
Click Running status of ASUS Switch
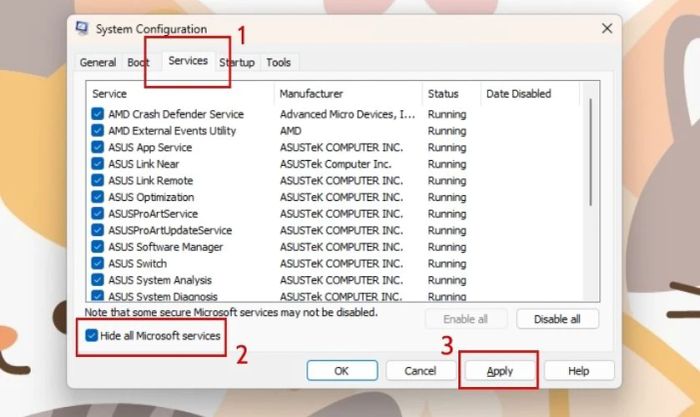447,263
